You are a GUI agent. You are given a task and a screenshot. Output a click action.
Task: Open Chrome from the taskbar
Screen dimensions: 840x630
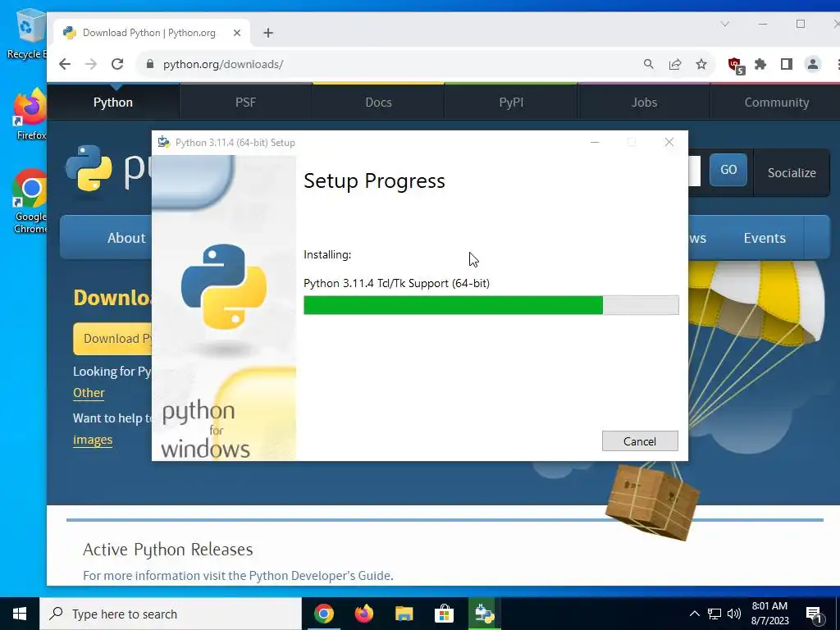323,614
